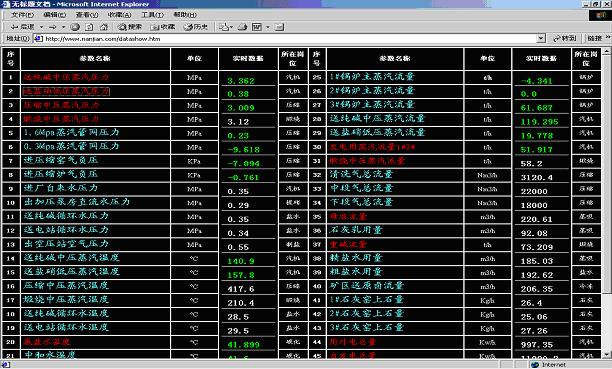
Task: Expand the address bar URL dropdown
Action: [x=541, y=38]
